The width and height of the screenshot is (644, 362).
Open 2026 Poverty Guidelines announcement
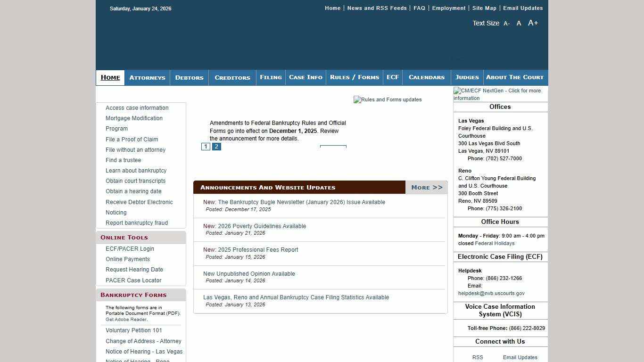pyautogui.click(x=255, y=226)
